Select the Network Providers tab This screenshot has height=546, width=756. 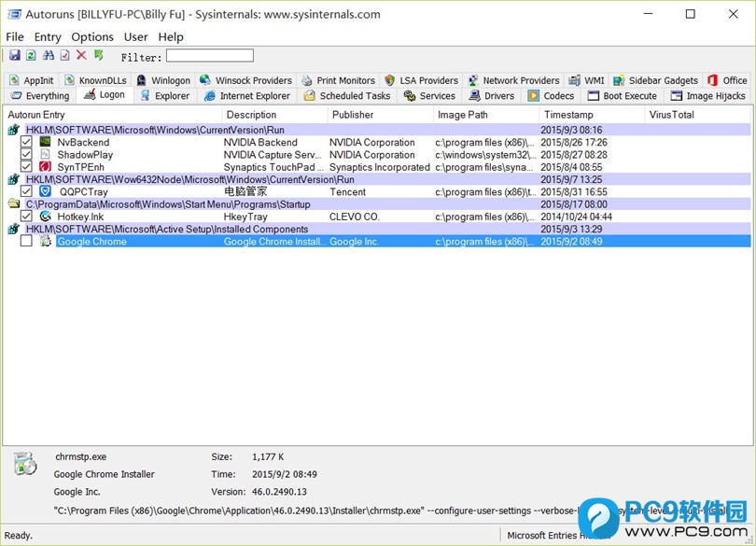click(514, 80)
